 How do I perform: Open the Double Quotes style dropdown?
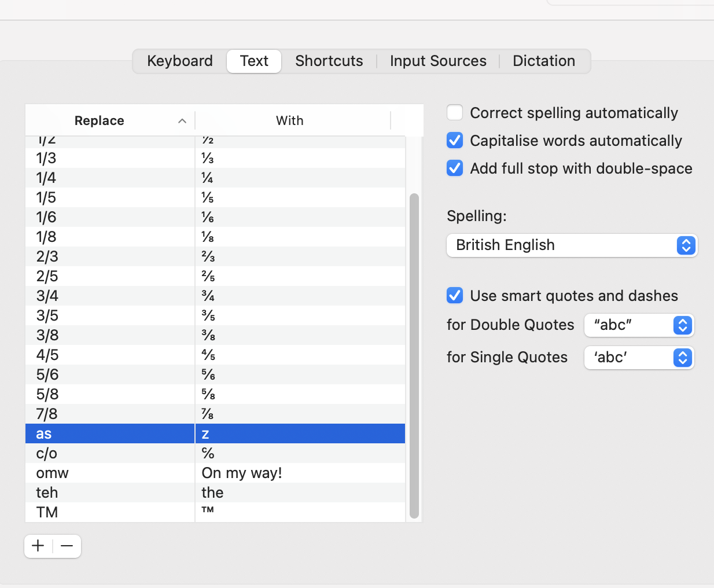pyautogui.click(x=639, y=325)
